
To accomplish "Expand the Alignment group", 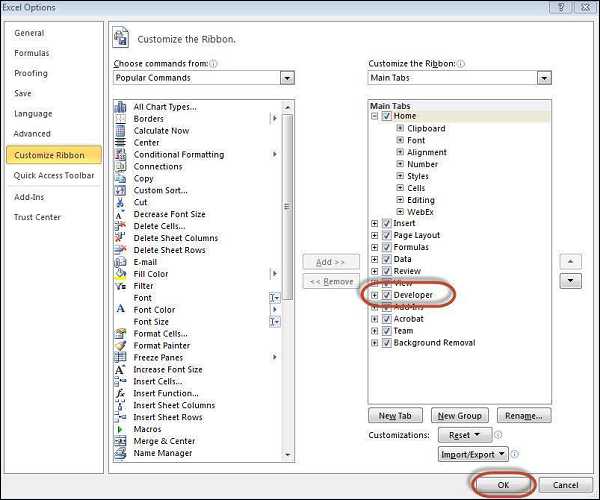I will [400, 152].
